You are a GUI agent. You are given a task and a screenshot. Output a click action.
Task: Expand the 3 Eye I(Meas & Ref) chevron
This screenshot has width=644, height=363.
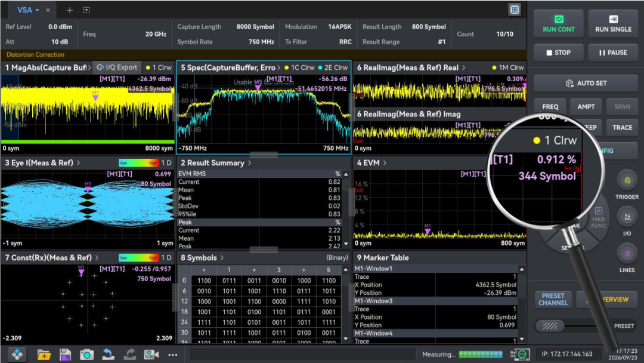(79, 163)
